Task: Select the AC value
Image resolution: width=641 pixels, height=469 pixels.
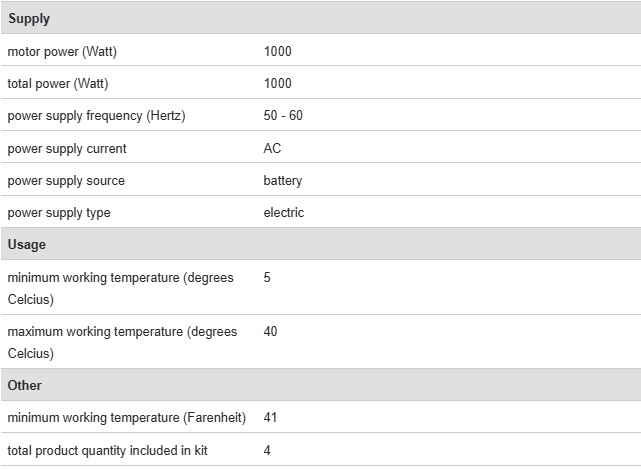Action: pos(272,148)
